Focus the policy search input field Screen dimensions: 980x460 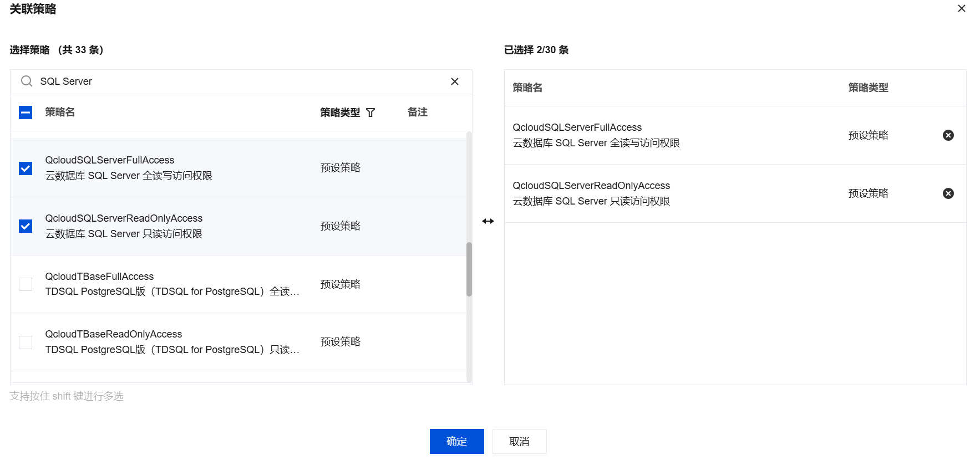(x=241, y=81)
